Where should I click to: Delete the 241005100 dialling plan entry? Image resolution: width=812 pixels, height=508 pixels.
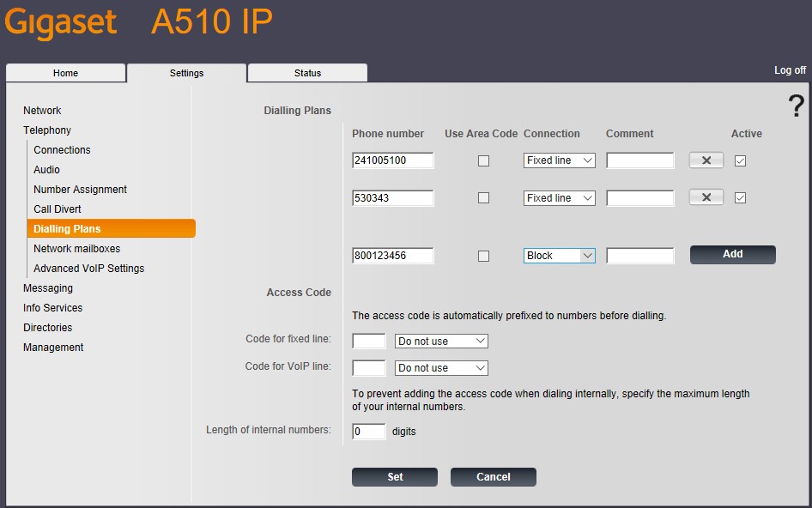pos(706,160)
